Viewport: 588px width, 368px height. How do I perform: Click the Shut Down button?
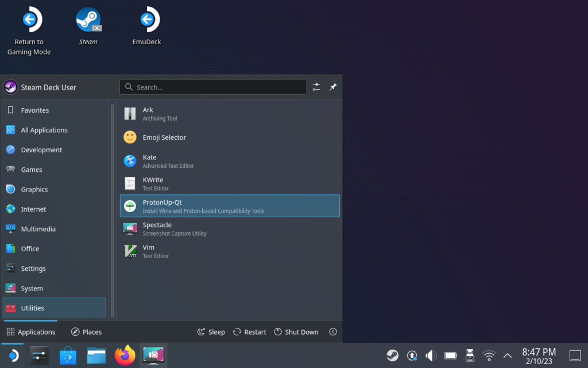296,332
